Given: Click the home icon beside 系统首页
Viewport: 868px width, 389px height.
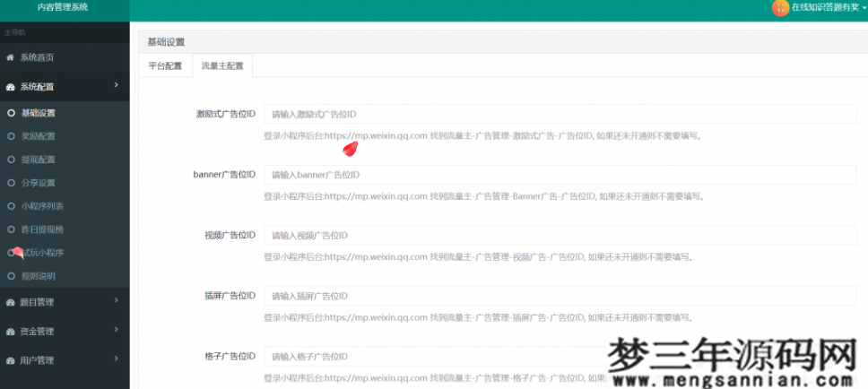Looking at the screenshot, I should coord(11,57).
